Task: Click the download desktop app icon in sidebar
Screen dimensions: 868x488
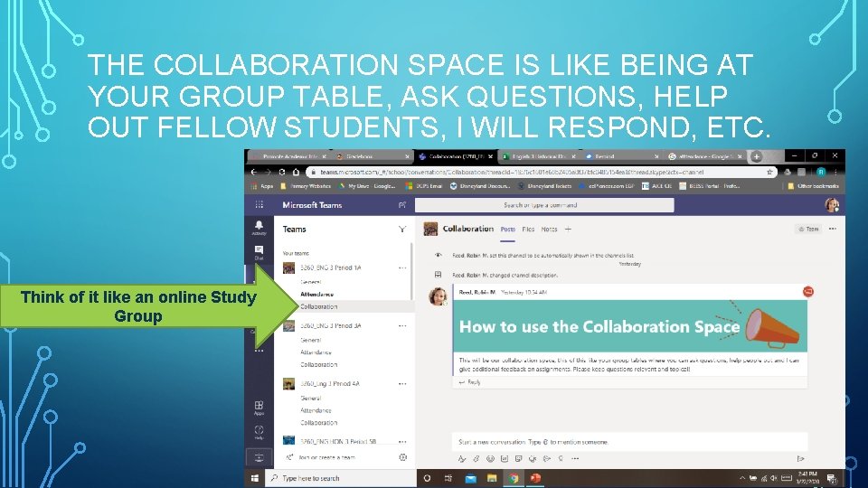Action: coord(259,457)
